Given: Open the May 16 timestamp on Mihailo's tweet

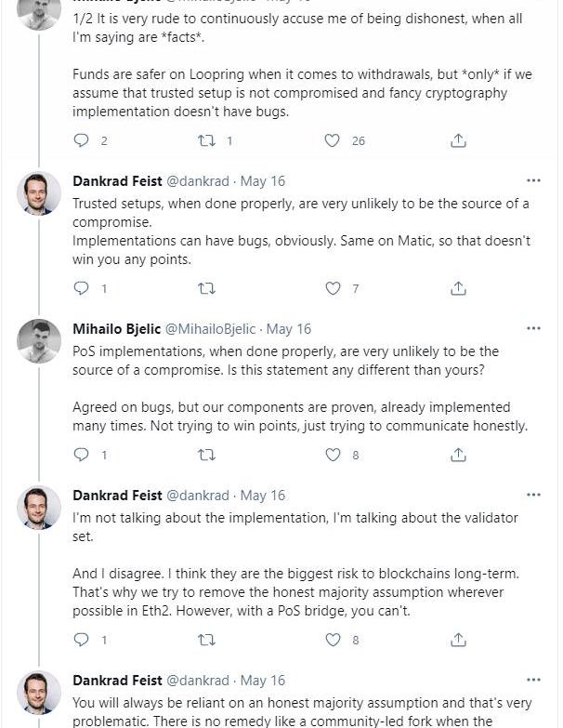Looking at the screenshot, I should point(289,329).
